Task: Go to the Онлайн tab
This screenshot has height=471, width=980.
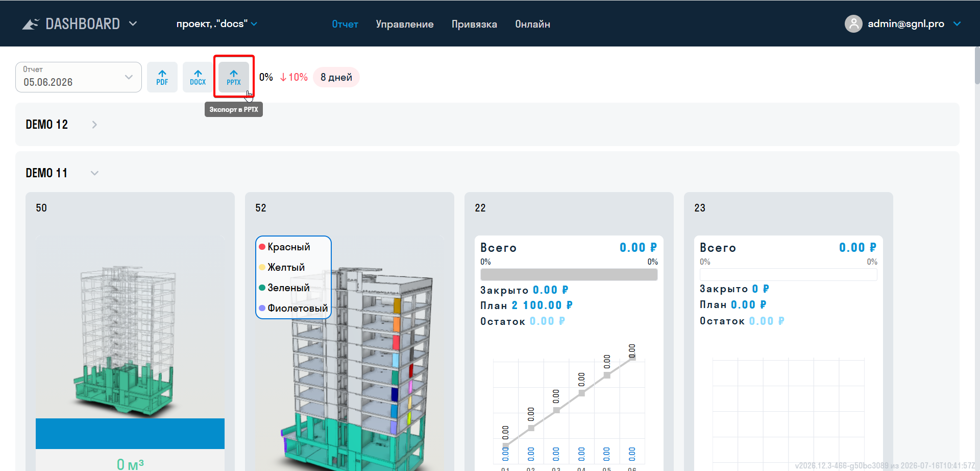Action: point(532,24)
